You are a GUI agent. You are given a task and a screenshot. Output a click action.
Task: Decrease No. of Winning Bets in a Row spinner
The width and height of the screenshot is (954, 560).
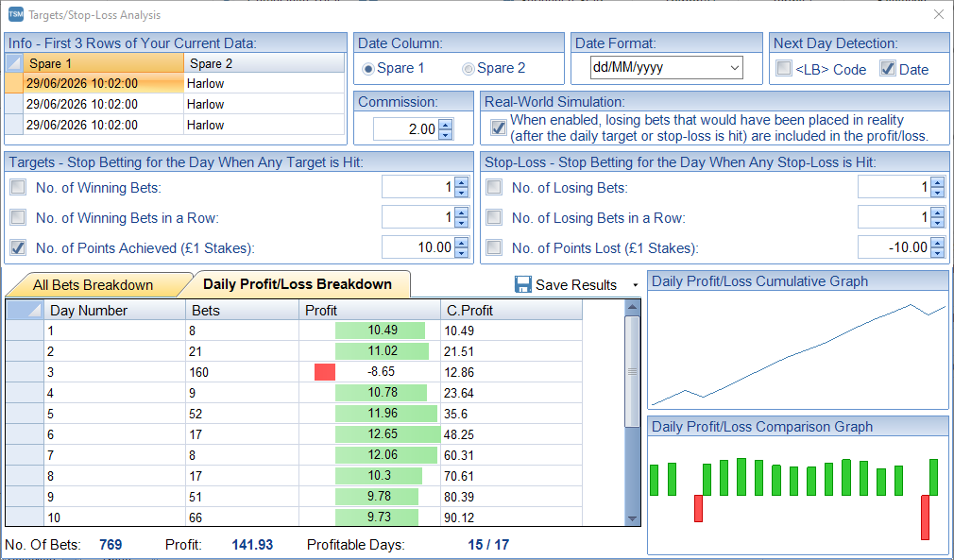461,223
